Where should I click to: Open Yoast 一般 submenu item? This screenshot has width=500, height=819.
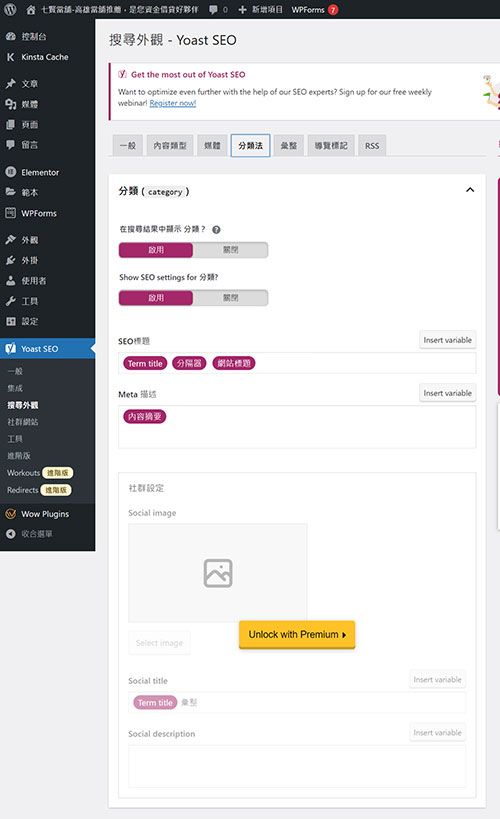[x=15, y=371]
